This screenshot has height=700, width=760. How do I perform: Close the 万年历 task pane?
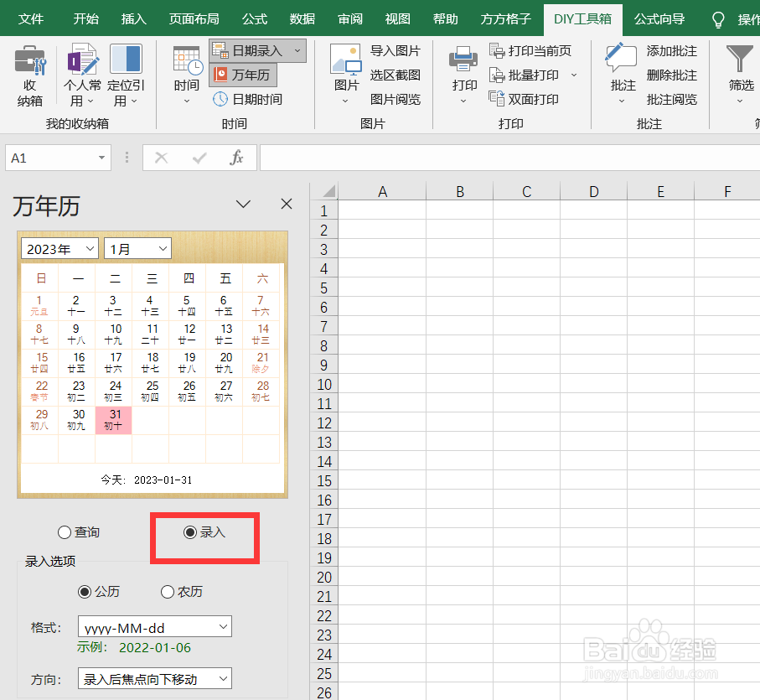pyautogui.click(x=287, y=204)
